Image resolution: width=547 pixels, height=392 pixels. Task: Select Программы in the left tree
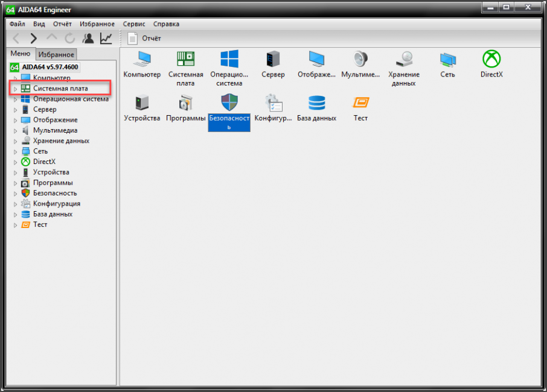point(53,183)
